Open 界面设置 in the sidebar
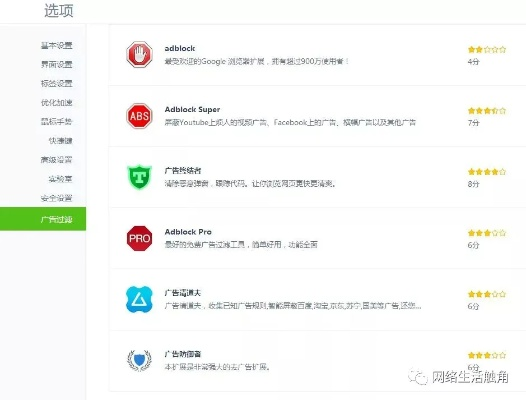This screenshot has width=526, height=400. pos(57,64)
